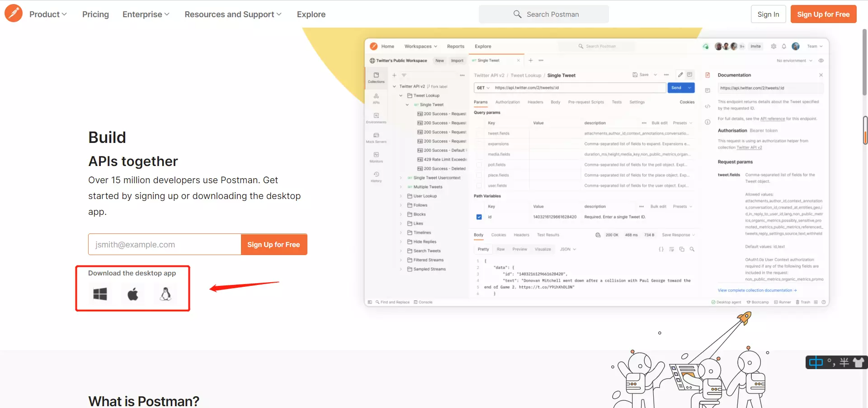Screen dimensions: 868x408
Task: Open the No environment dropdown
Action: click(794, 61)
